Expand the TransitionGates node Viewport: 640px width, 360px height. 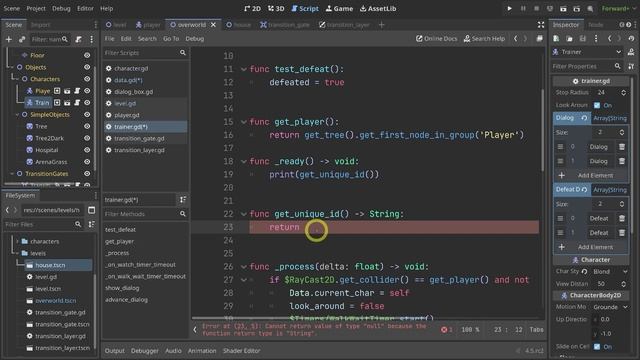tap(12, 173)
